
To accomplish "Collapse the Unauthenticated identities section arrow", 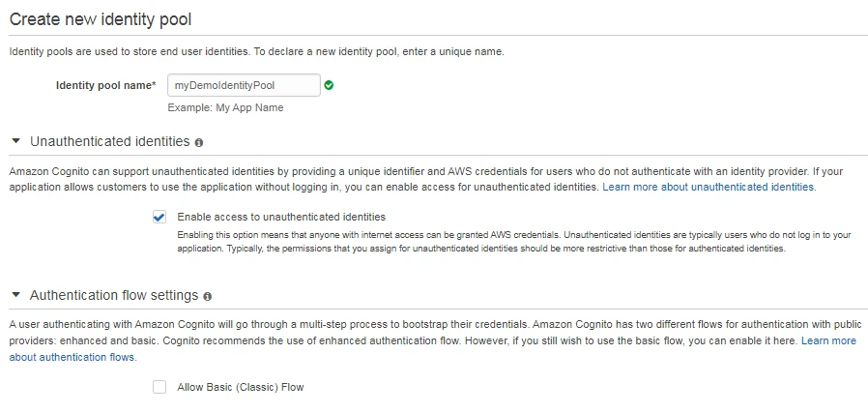I will [x=15, y=141].
